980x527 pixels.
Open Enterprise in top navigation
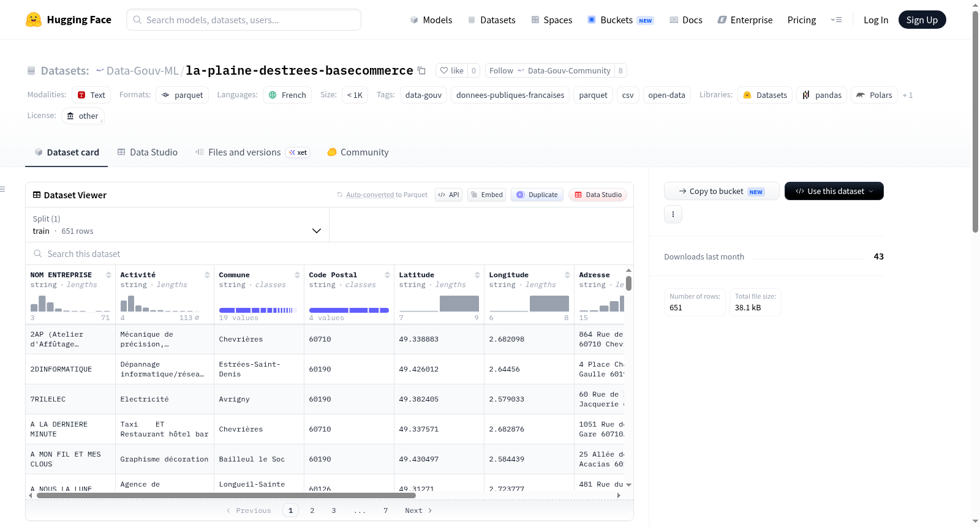pos(745,20)
